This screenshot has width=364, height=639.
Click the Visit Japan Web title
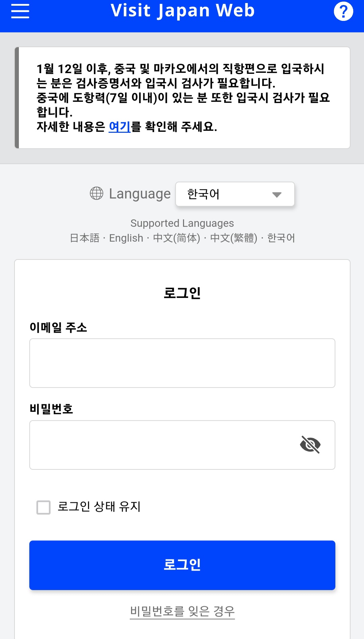point(182,11)
